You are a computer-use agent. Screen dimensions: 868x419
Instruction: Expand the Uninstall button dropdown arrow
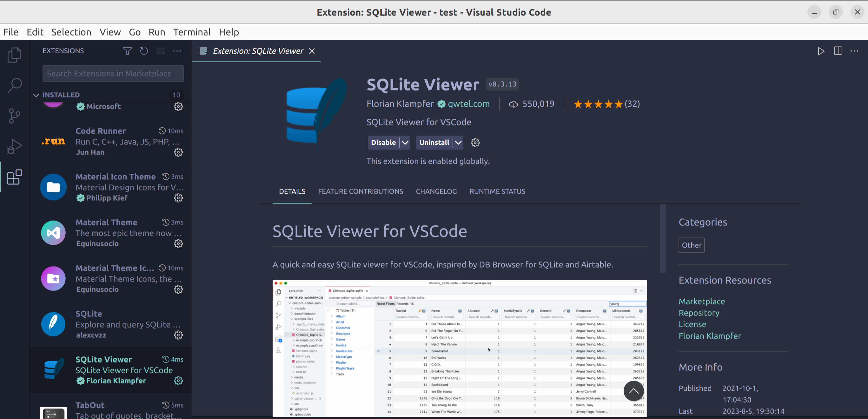point(458,143)
